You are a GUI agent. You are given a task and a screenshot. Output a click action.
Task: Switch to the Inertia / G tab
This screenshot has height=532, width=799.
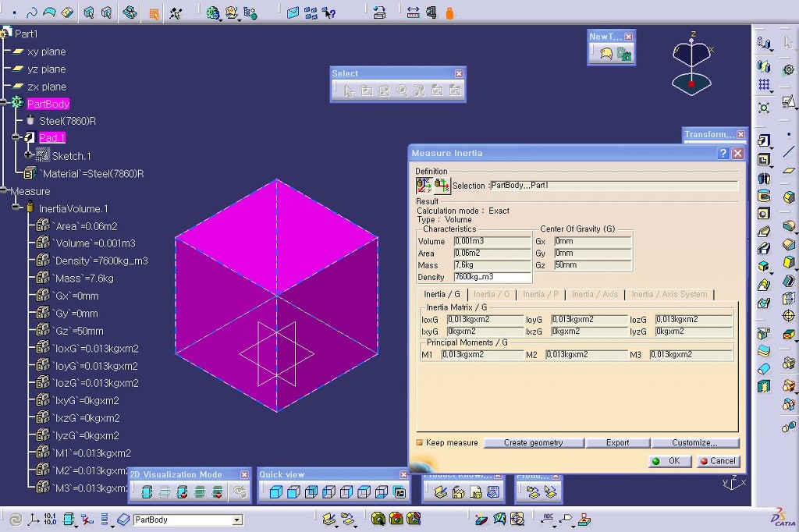point(442,294)
